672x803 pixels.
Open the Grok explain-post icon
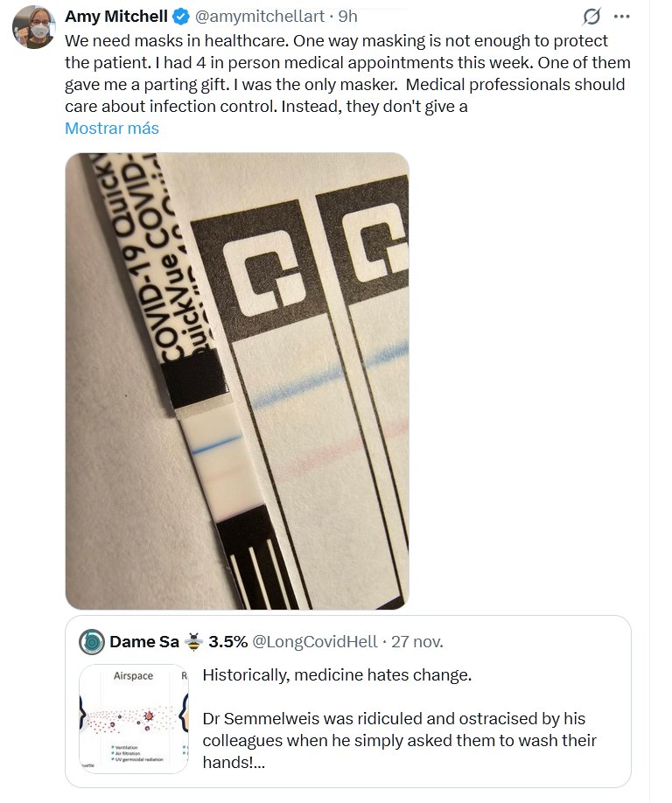591,17
